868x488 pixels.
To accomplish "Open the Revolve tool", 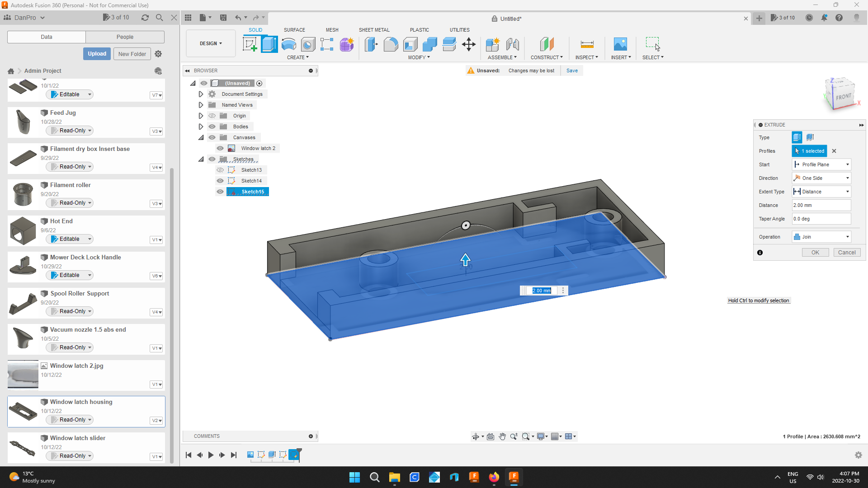I will (288, 44).
